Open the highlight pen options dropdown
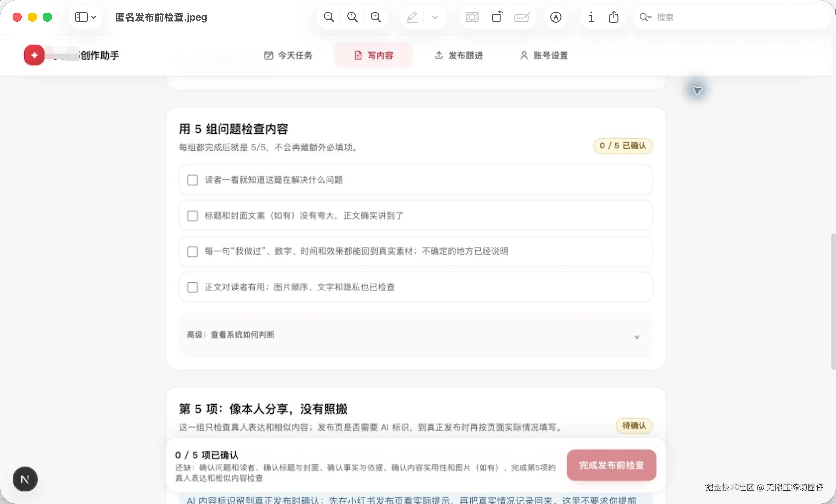This screenshot has height=504, width=836. click(435, 17)
